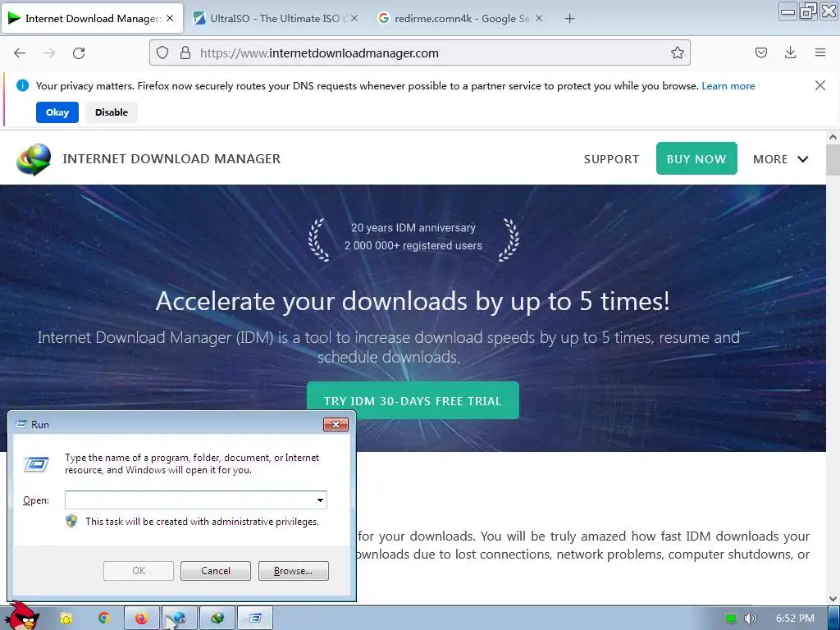
Task: Click the Run window taskbar button
Action: pos(255,619)
